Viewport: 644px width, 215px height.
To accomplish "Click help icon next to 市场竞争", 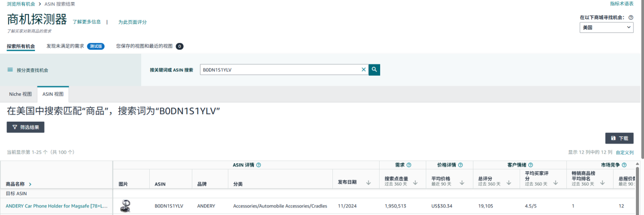I will [624, 165].
